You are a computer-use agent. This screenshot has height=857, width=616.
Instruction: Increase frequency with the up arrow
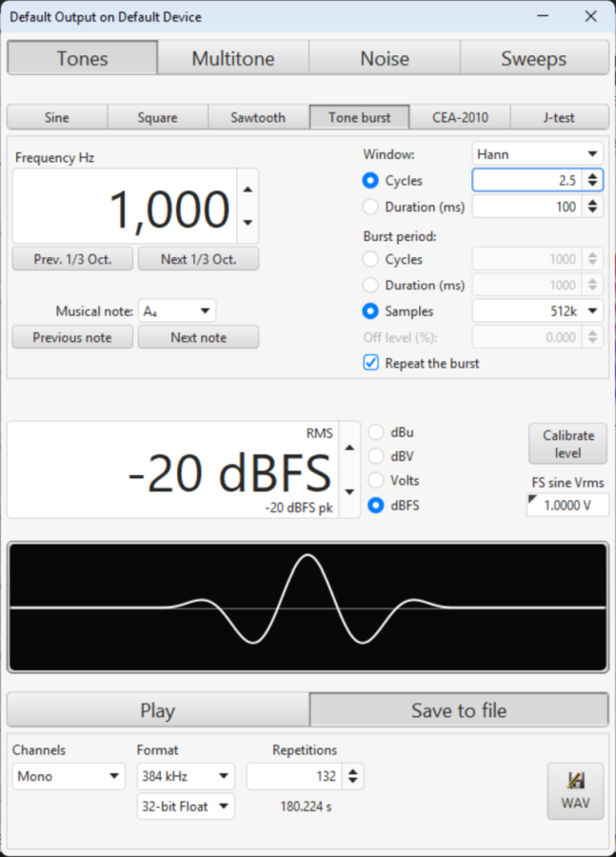click(248, 189)
